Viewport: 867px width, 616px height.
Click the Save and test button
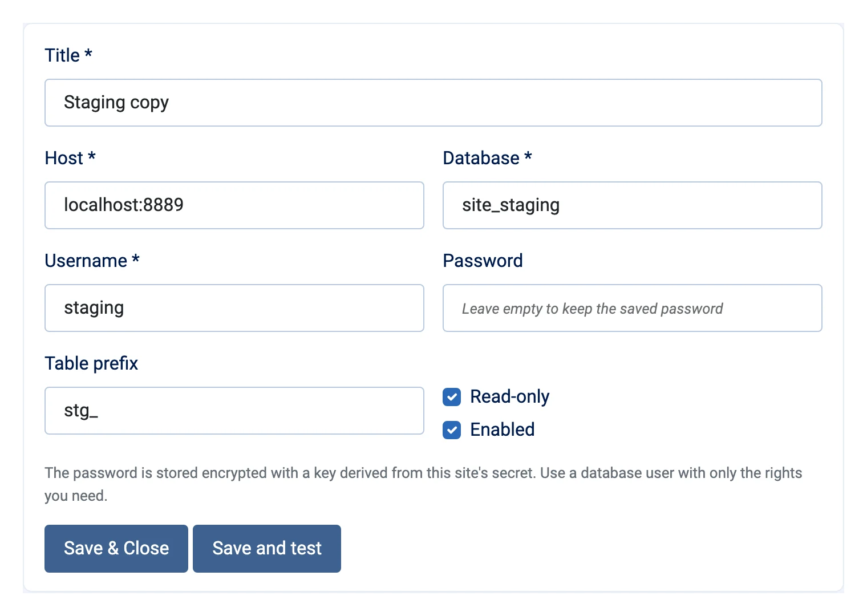click(x=267, y=549)
